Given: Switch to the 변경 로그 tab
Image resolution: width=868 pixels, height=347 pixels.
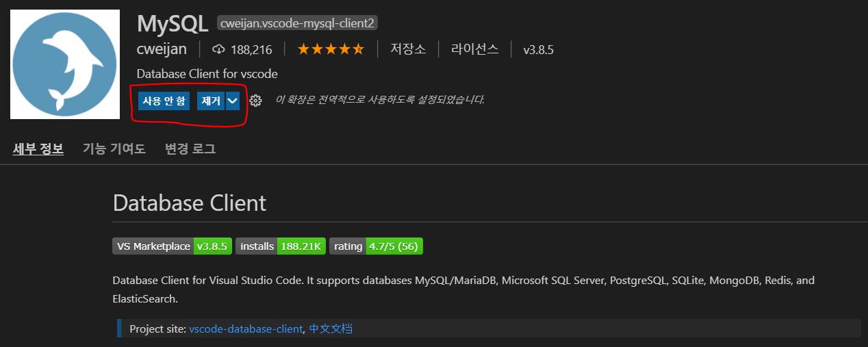Looking at the screenshot, I should [190, 149].
